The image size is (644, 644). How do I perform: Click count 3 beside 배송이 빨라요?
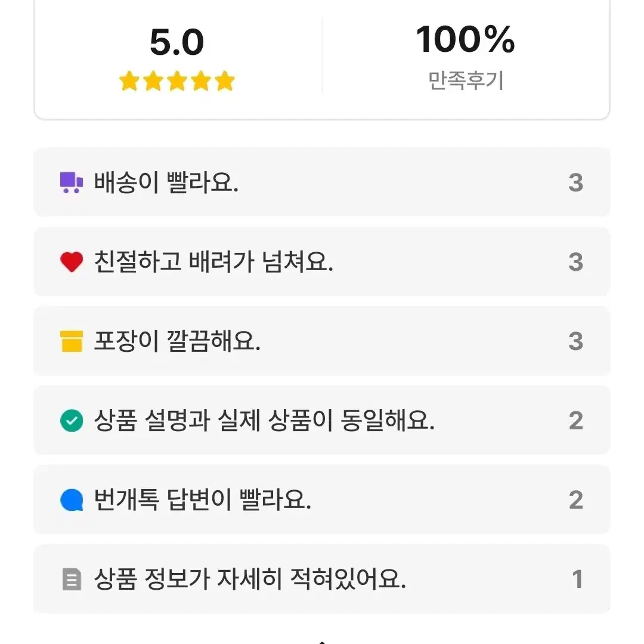[576, 182]
